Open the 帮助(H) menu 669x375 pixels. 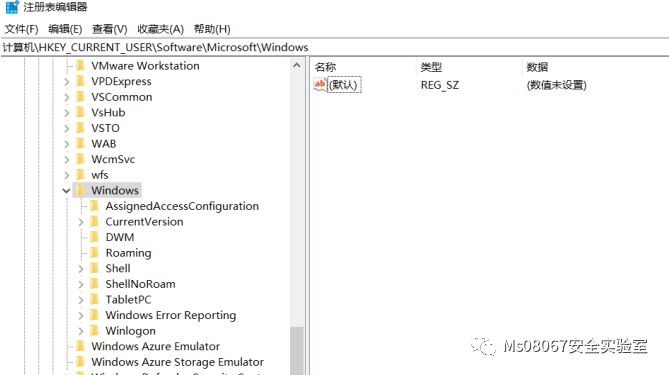point(212,29)
